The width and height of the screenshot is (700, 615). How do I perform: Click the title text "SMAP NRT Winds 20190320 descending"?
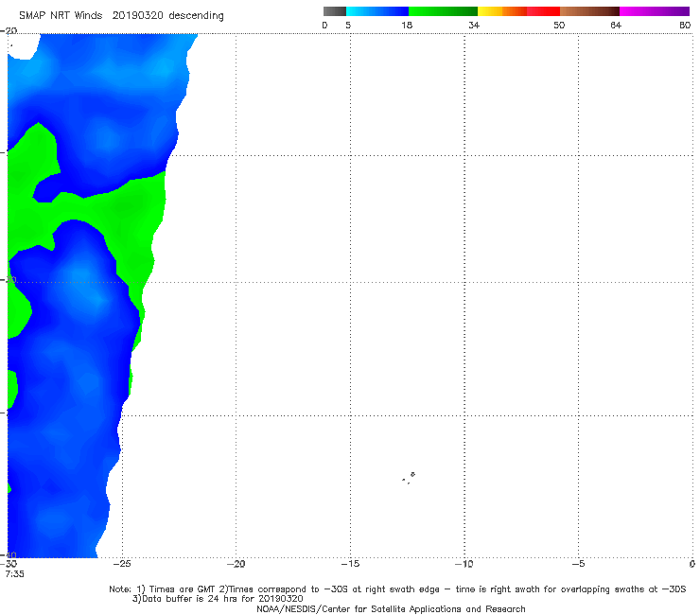point(121,15)
